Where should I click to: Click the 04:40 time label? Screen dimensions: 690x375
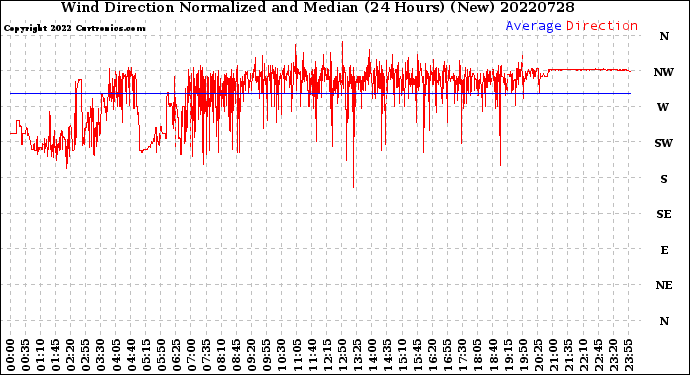click(131, 355)
